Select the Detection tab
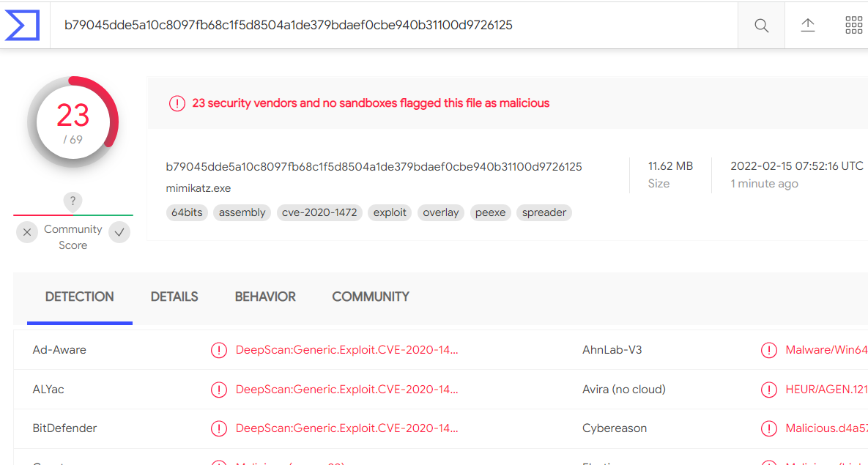This screenshot has height=465, width=868. (80, 297)
